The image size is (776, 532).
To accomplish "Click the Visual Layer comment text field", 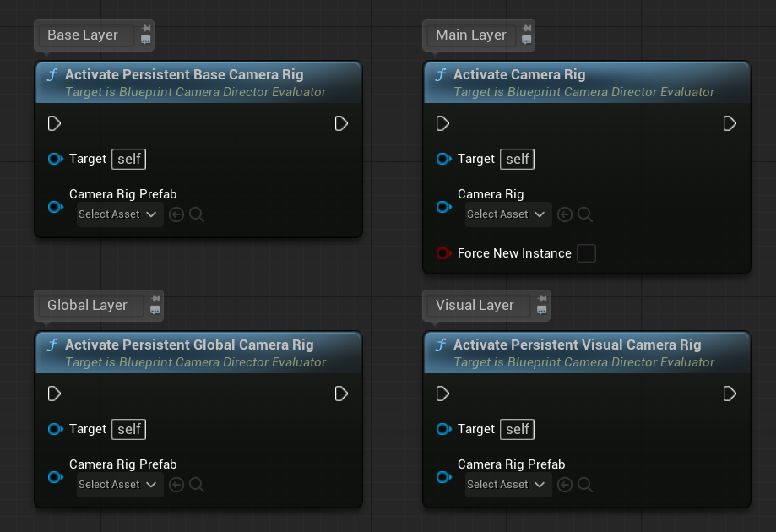I will click(x=475, y=306).
